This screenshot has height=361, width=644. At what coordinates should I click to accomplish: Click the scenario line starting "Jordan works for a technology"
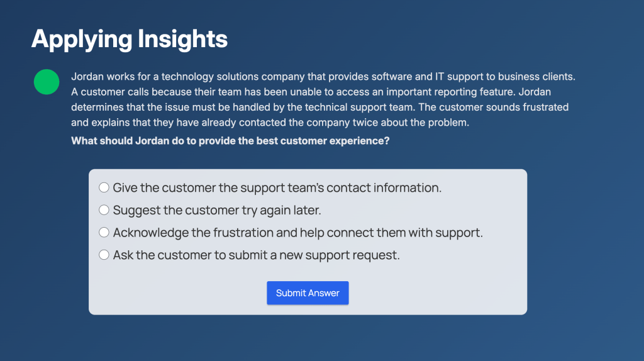tap(323, 77)
